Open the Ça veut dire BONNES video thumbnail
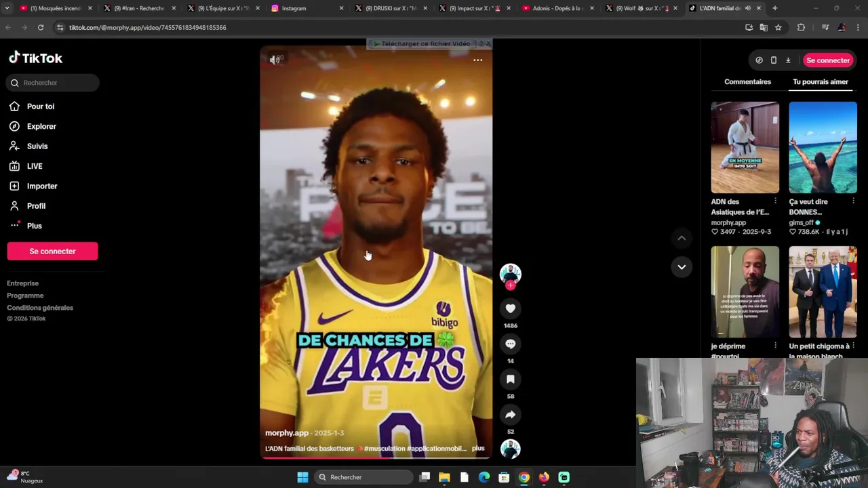Image resolution: width=868 pixels, height=488 pixels. pos(823,147)
